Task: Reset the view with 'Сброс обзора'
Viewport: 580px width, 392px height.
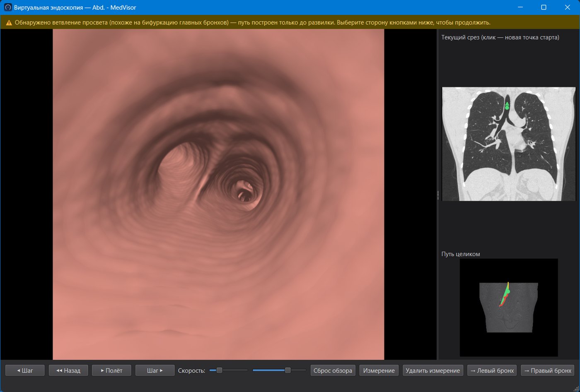Action: (x=333, y=370)
